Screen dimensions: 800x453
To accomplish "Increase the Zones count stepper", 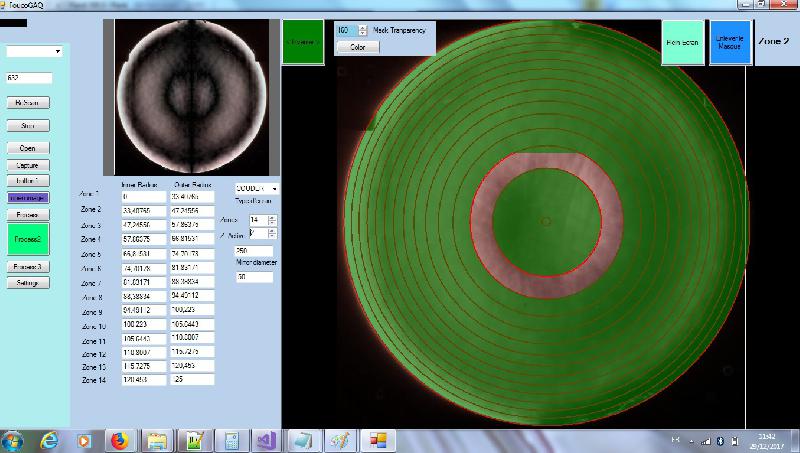I will click(272, 217).
